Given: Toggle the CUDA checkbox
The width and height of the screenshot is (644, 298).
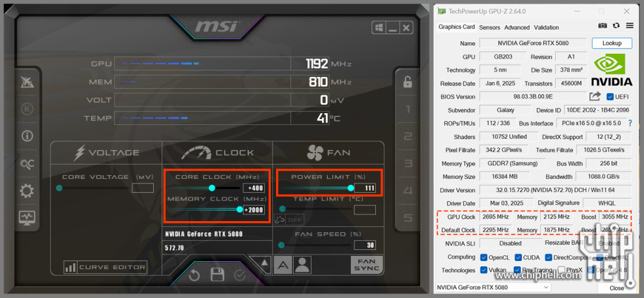Looking at the screenshot, I should (518, 257).
